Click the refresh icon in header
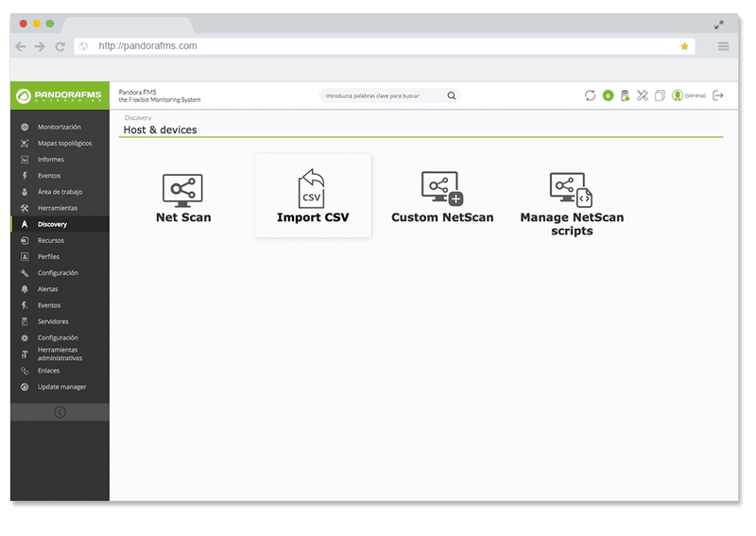The height and width of the screenshot is (536, 756). (x=590, y=95)
